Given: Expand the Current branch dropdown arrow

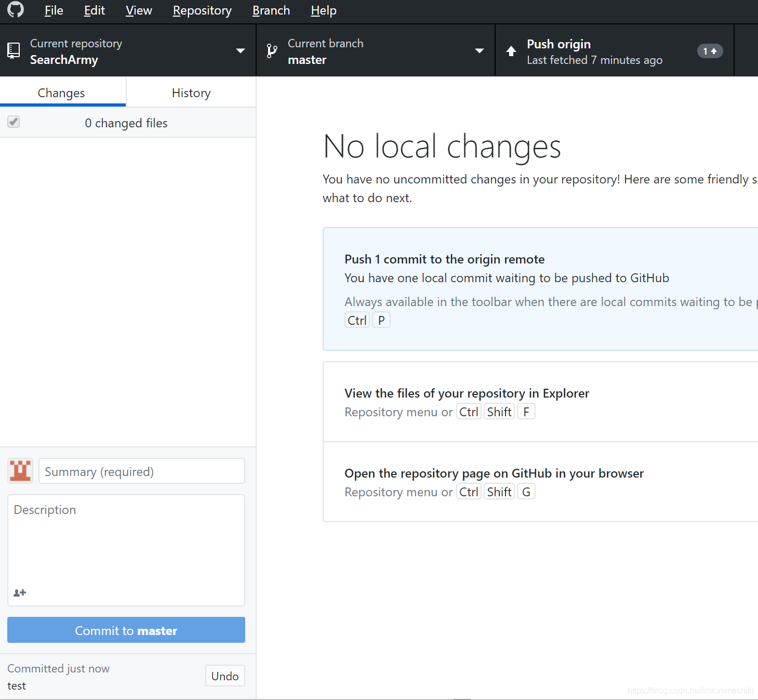Looking at the screenshot, I should [480, 51].
